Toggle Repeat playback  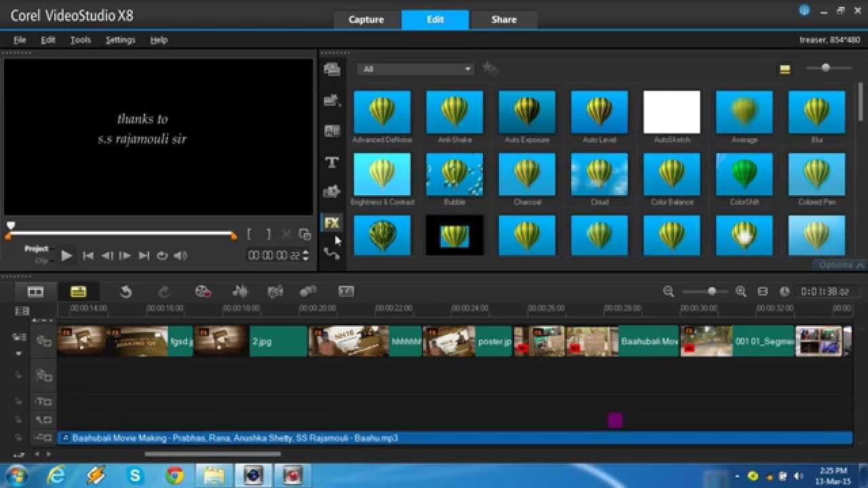[162, 256]
